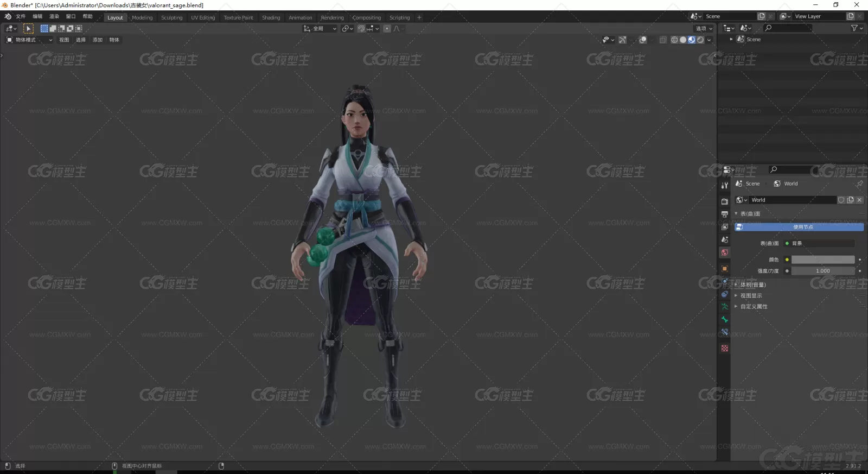Toggle wireframe viewport shading
The height and width of the screenshot is (474, 868).
pos(674,40)
